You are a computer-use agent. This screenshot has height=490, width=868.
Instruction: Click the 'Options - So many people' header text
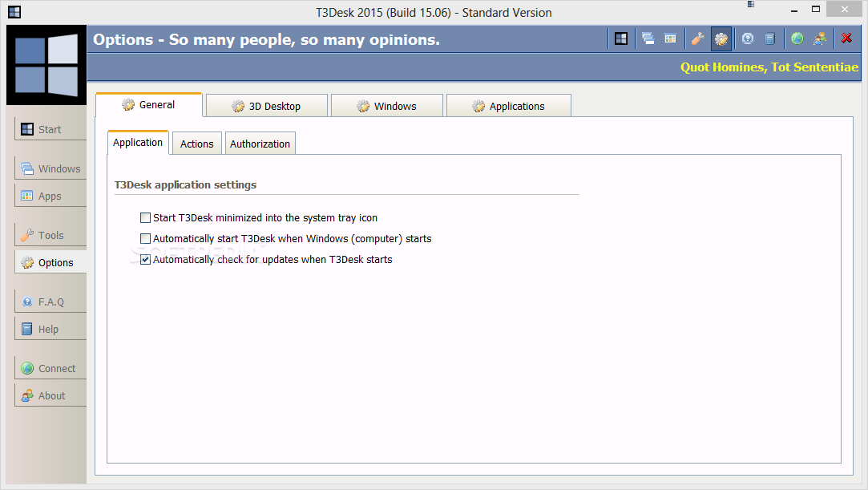pos(266,40)
